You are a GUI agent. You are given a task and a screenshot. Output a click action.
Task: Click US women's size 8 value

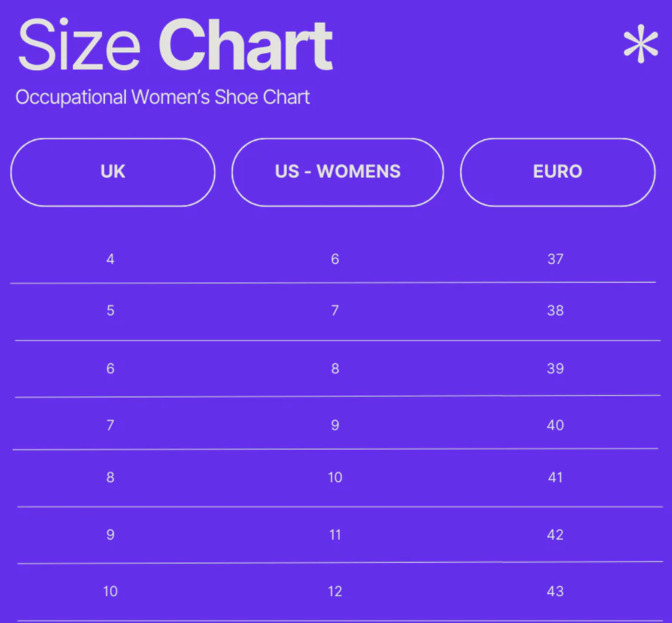coord(335,368)
